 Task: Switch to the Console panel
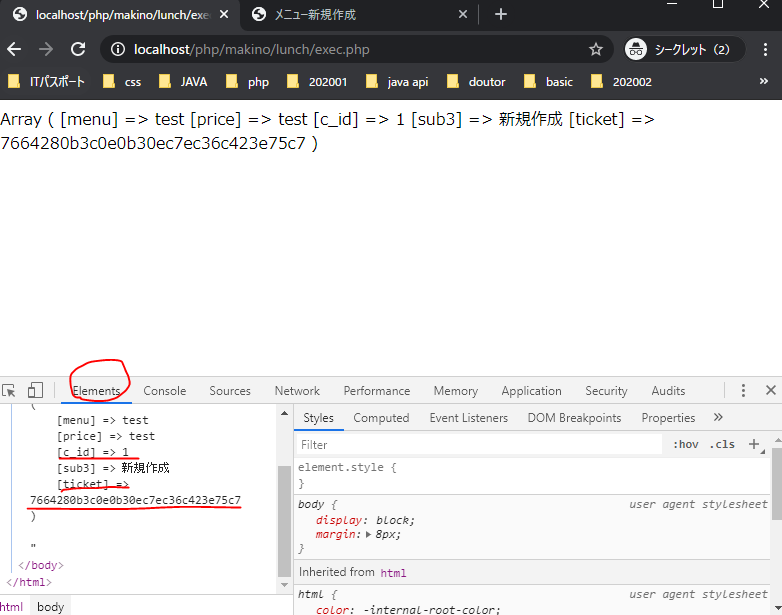click(x=165, y=391)
